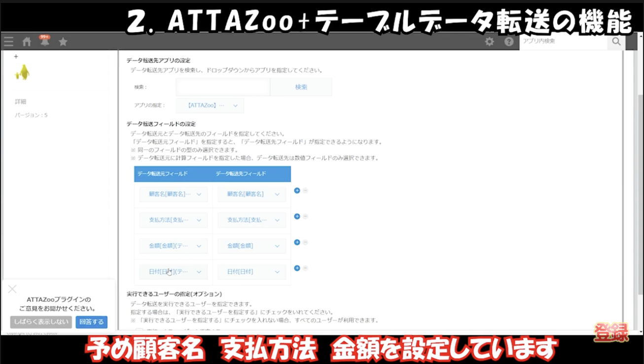The height and width of the screenshot is (364, 644).
Task: Open the app settings gear icon
Action: pos(489,42)
